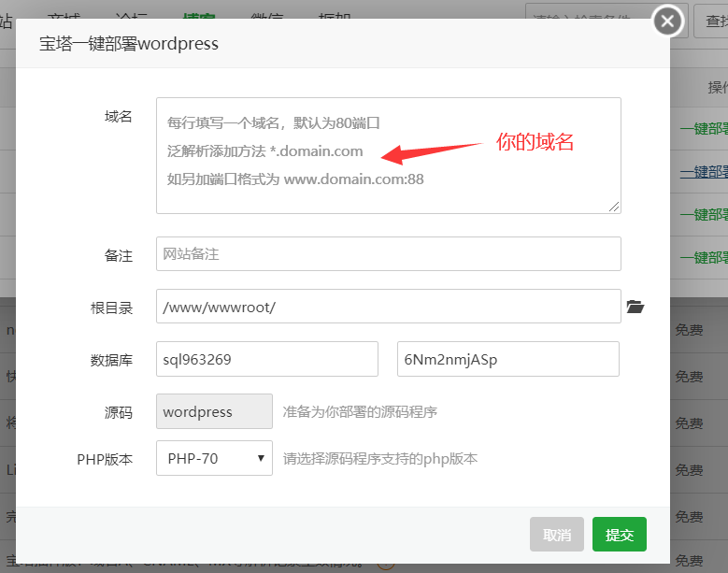Image resolution: width=728 pixels, height=573 pixels.
Task: Click the PHP版本 label
Action: [105, 459]
